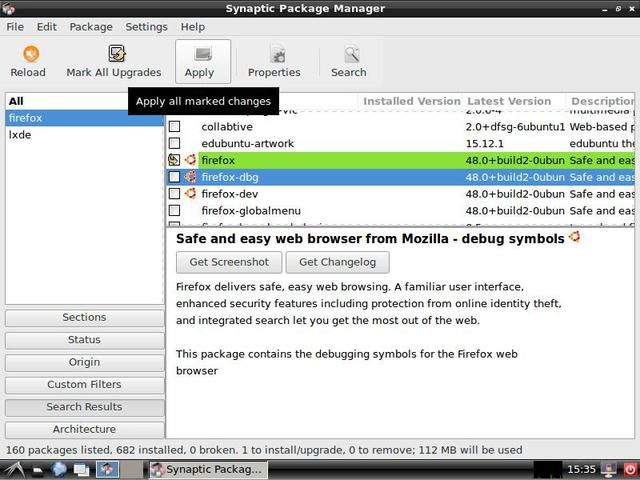
Task: Click the Synaptic title bar app icon
Action: tap(8, 8)
